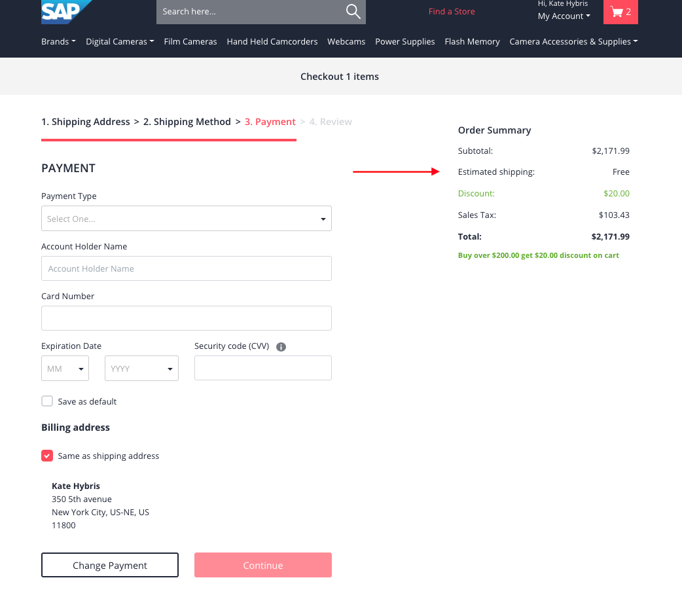Screen dimensions: 682x616
Task: Go back to Shipping Address step
Action: (x=86, y=122)
